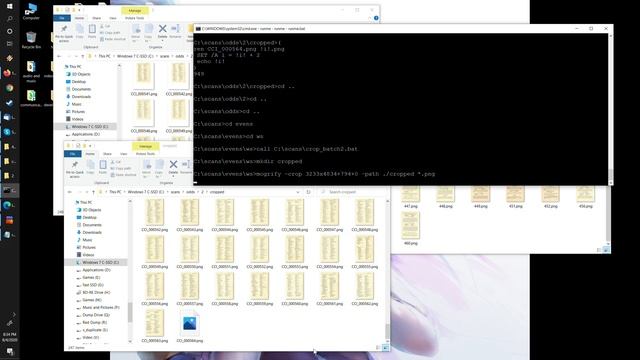The width and height of the screenshot is (640, 360).
Task: Select Picture Tools tab in cropped window
Action: 145,154
